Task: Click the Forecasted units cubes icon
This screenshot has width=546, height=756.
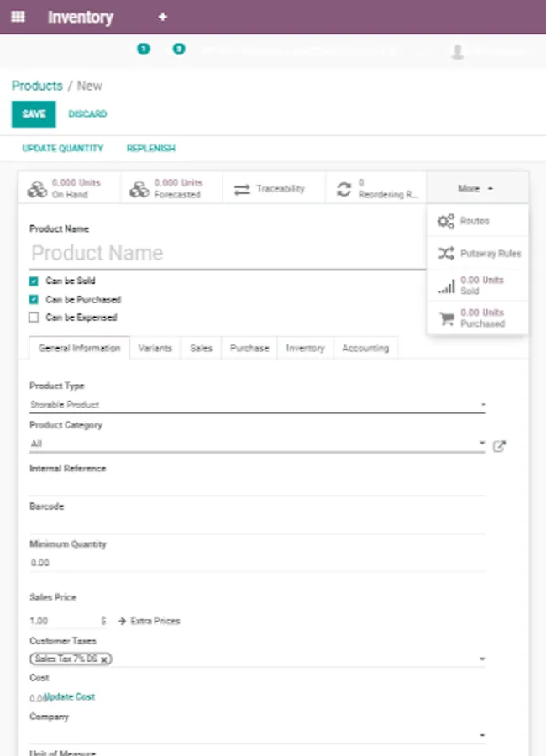Action: point(139,189)
